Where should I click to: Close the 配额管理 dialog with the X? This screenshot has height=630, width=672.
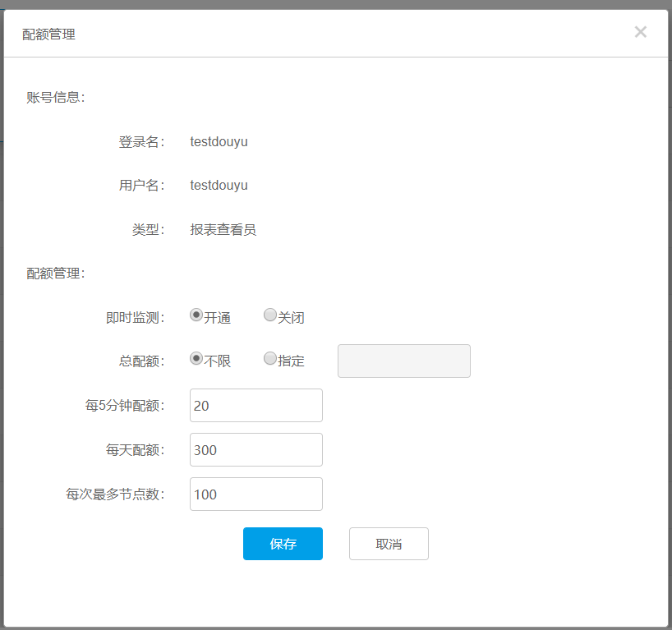pos(641,32)
